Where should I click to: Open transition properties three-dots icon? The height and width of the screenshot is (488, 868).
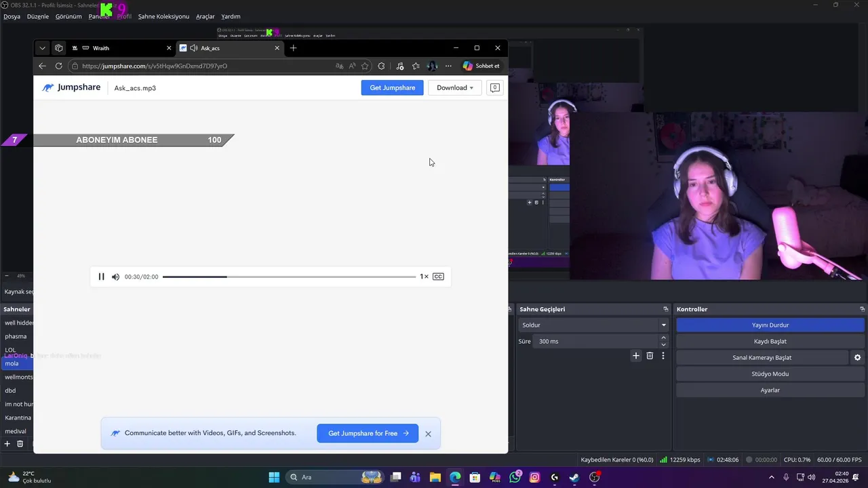pyautogui.click(x=663, y=356)
